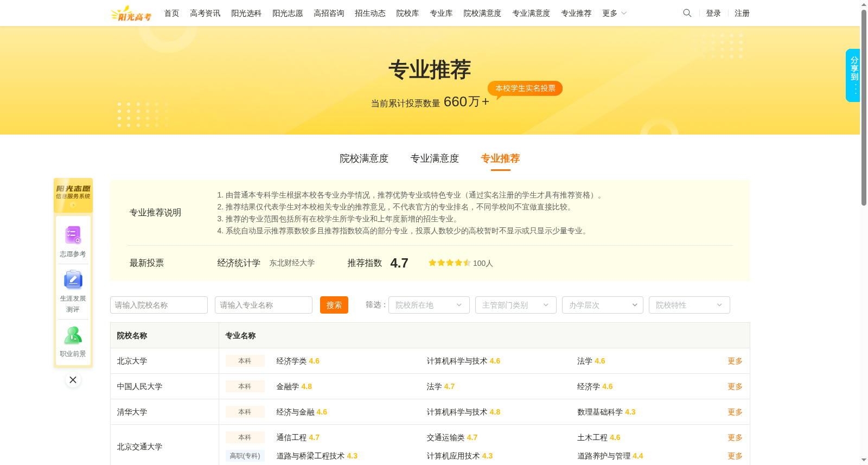Go to 首页 in top navigation
Image resolution: width=868 pixels, height=465 pixels.
coord(171,13)
